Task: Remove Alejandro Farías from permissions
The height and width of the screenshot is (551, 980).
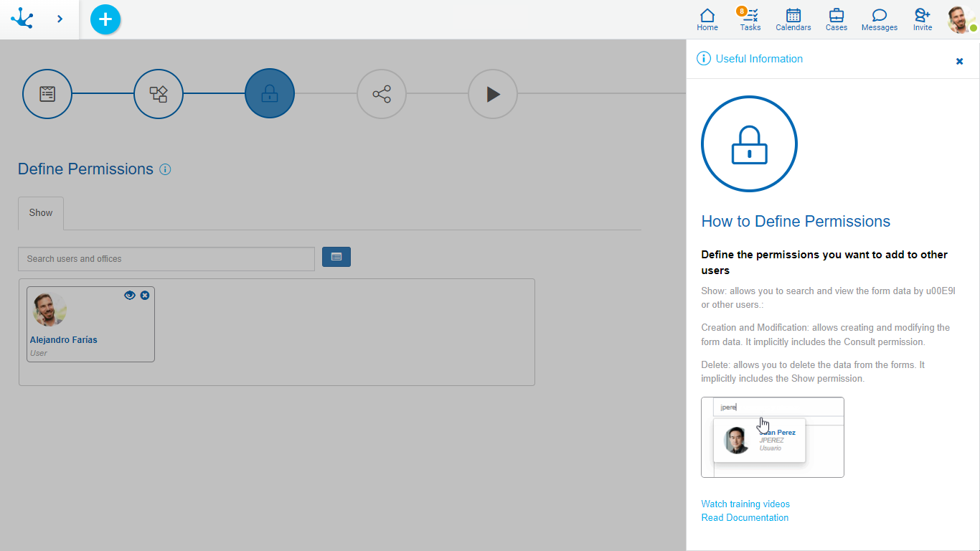Action: click(145, 295)
